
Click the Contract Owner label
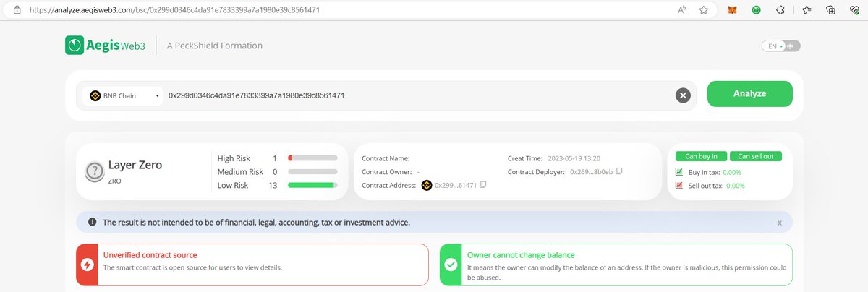click(386, 172)
